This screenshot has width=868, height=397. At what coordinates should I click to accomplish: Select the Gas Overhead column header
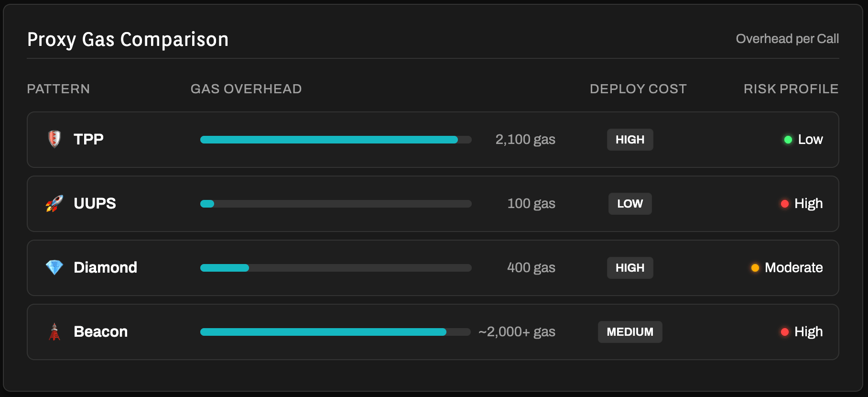click(x=246, y=89)
